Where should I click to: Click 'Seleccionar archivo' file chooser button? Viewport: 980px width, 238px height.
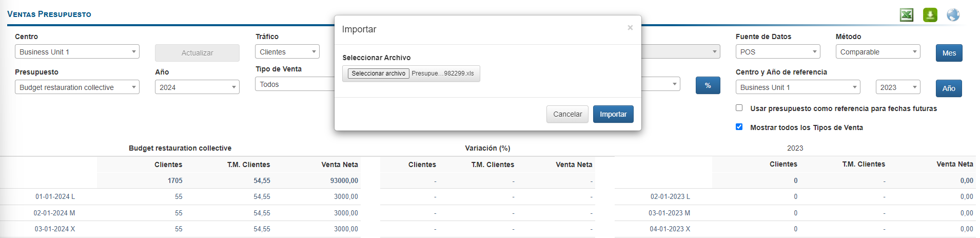click(379, 74)
